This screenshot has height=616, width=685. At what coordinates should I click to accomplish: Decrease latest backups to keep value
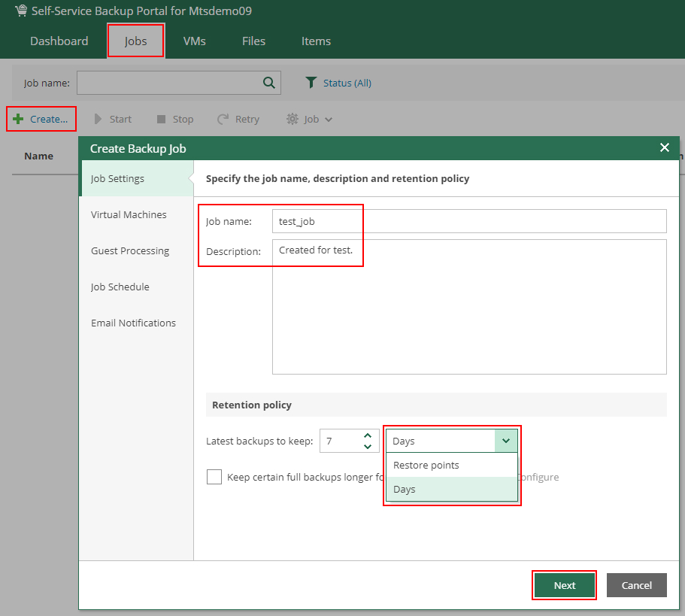368,447
